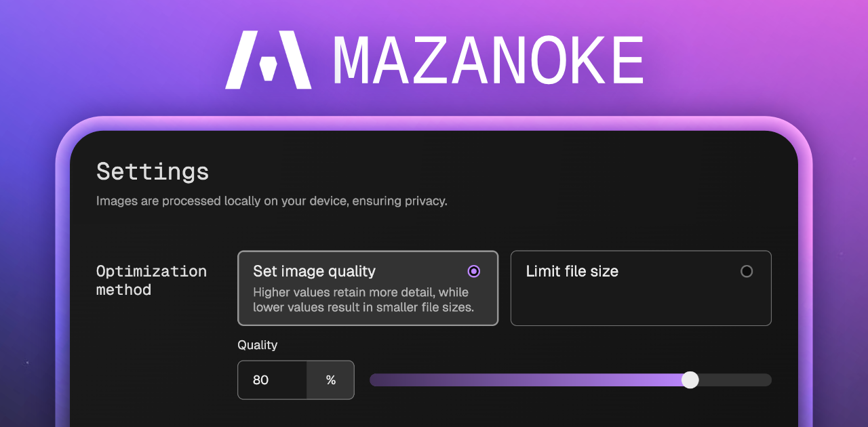
Task: Click the "Optimization method" label
Action: [x=151, y=280]
